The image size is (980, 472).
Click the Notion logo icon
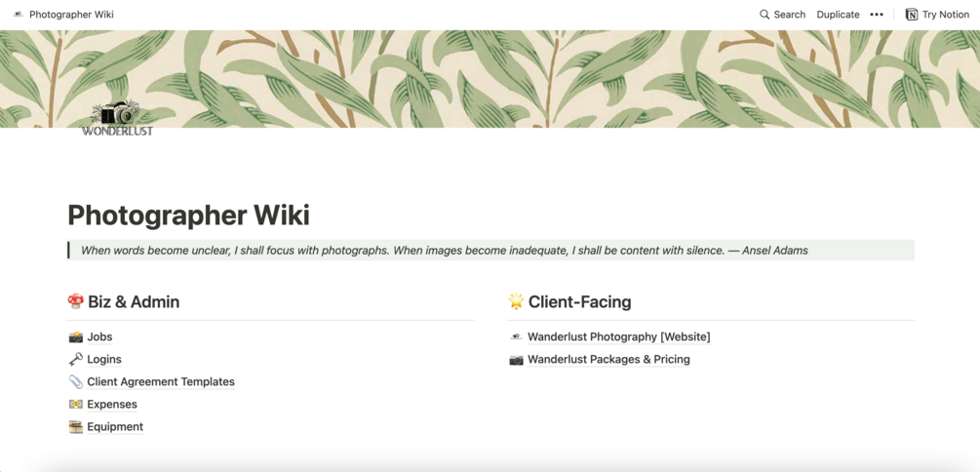912,15
